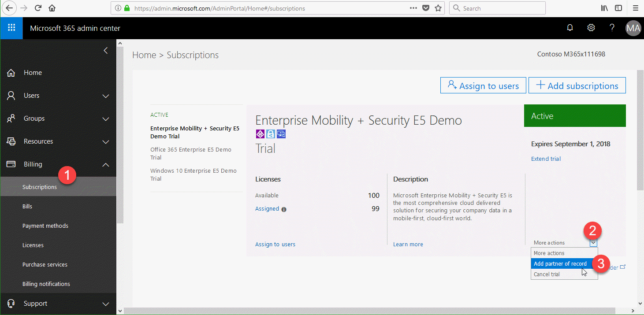Image resolution: width=644 pixels, height=315 pixels.
Task: Click the Assign to users button
Action: (x=483, y=85)
